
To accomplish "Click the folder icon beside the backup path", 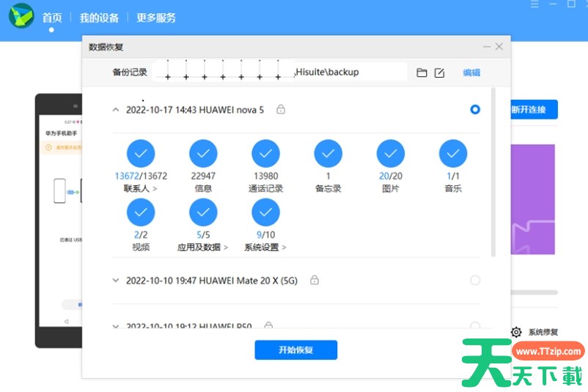I will click(x=422, y=73).
